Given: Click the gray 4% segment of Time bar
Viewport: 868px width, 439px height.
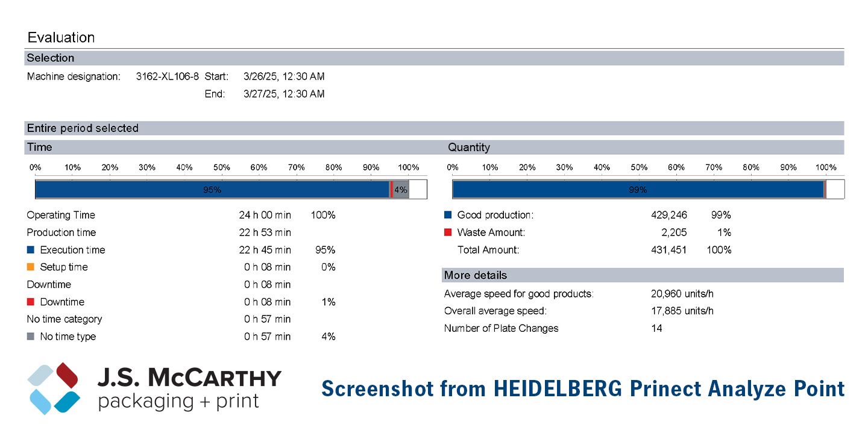Looking at the screenshot, I should coord(401,190).
